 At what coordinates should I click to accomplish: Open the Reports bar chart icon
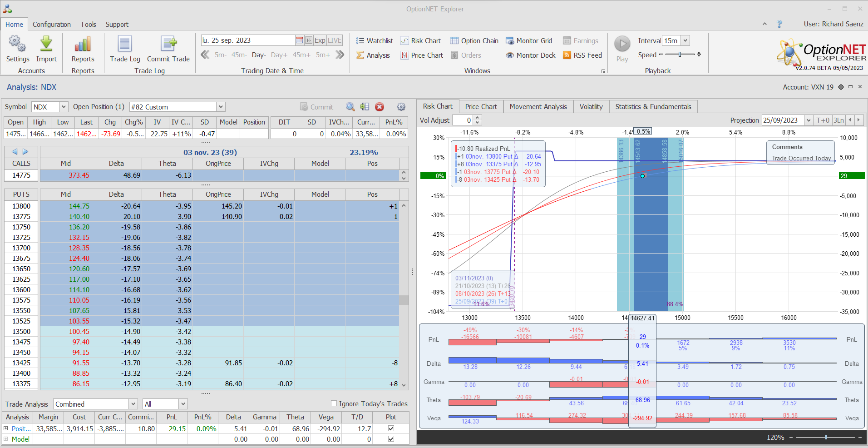83,45
